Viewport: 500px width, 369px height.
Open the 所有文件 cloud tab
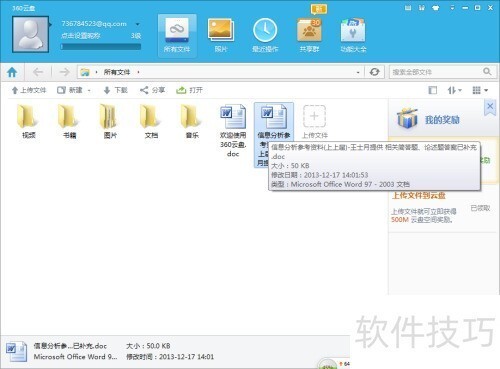pos(177,36)
